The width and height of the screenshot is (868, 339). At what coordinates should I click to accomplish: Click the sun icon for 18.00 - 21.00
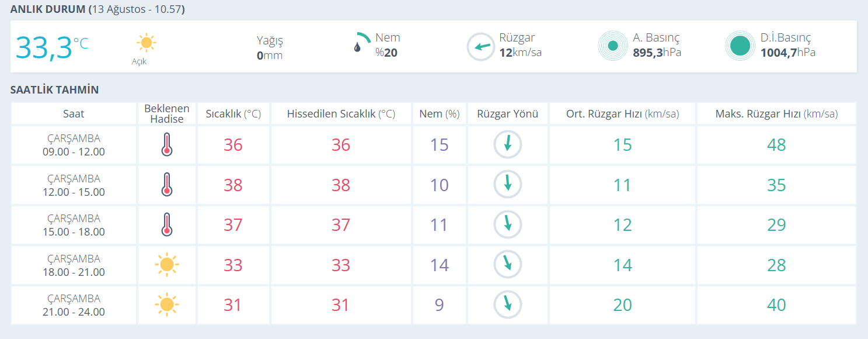167,265
